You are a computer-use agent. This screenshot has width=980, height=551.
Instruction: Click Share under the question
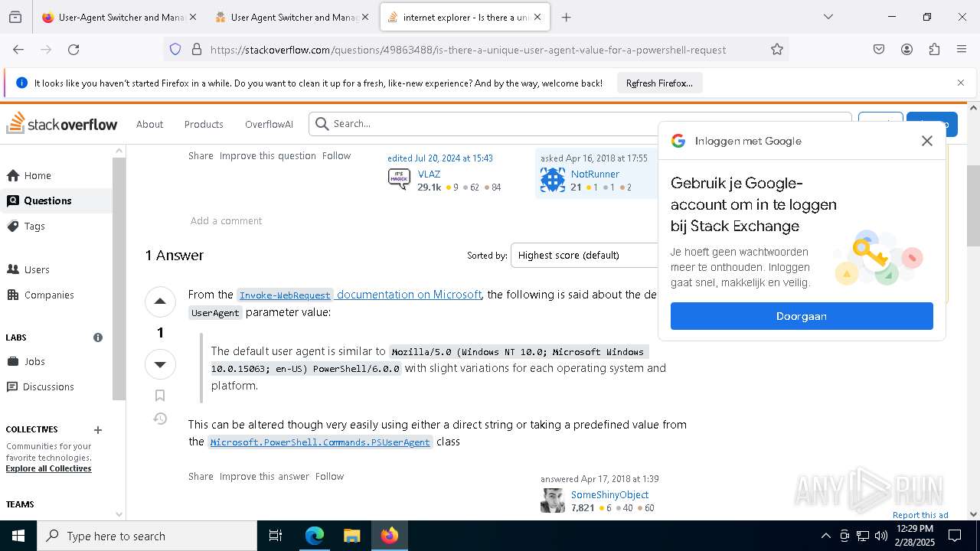point(201,155)
